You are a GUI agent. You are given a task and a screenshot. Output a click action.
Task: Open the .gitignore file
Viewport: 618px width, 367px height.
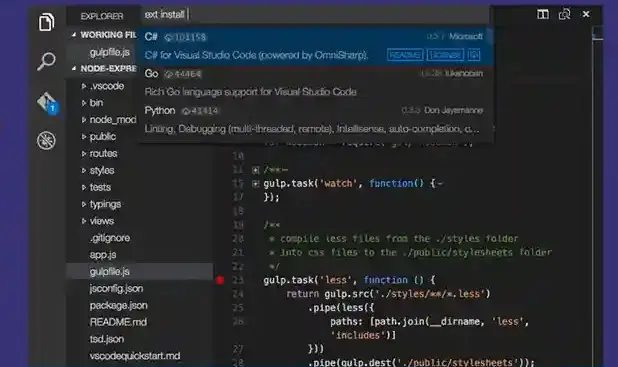110,238
